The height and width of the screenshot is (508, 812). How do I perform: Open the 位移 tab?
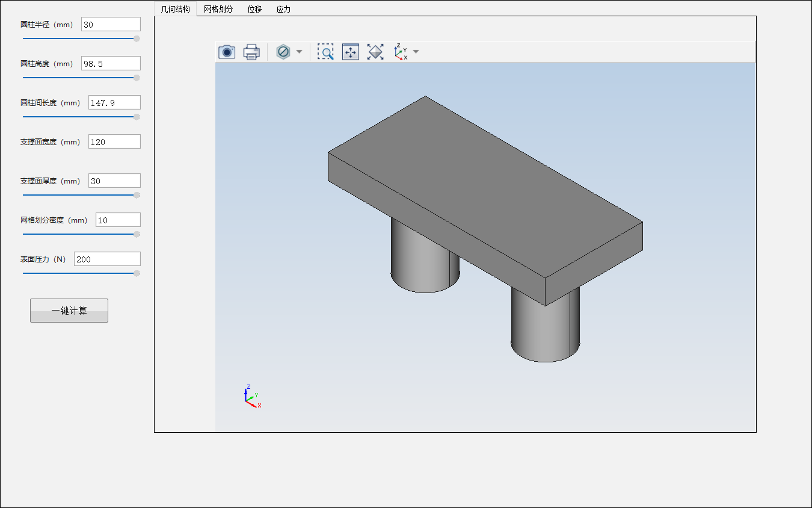(x=255, y=9)
